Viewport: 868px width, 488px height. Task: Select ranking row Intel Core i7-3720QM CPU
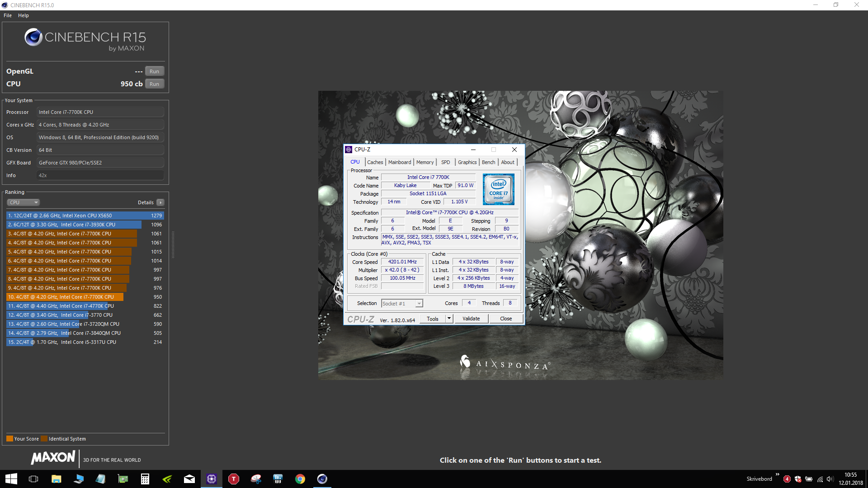click(x=85, y=324)
